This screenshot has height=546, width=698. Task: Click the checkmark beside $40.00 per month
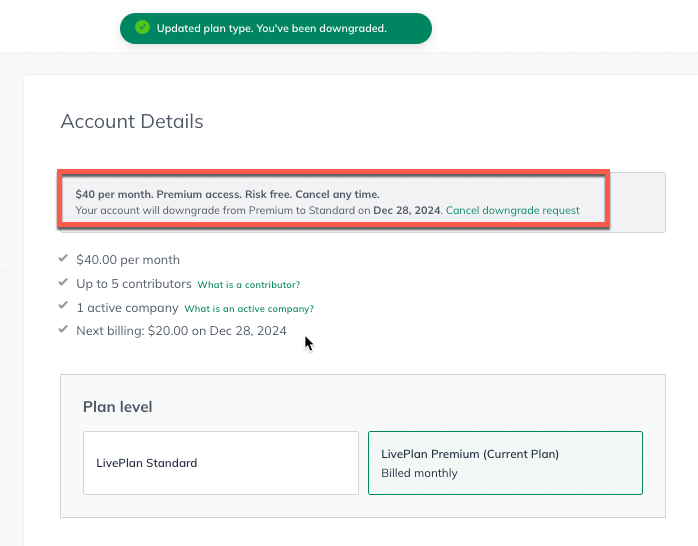tap(63, 258)
